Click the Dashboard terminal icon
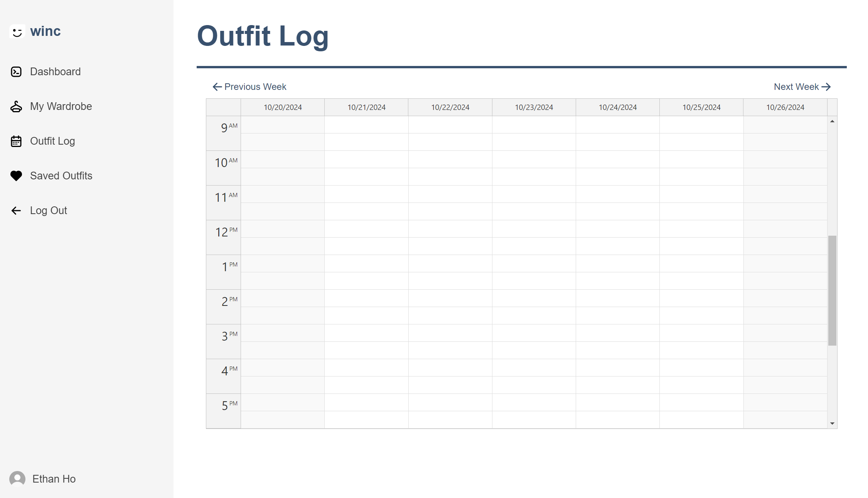The image size is (868, 498). point(16,72)
